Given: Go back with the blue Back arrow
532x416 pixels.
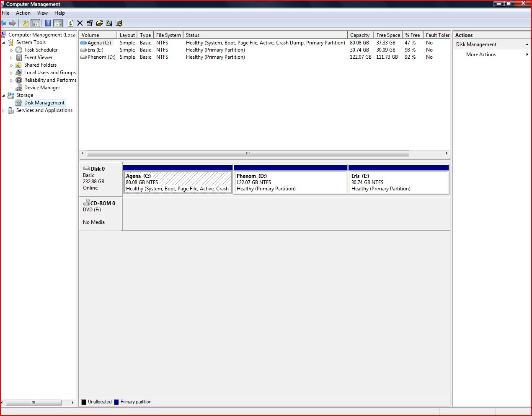Looking at the screenshot, I should pyautogui.click(x=4, y=23).
